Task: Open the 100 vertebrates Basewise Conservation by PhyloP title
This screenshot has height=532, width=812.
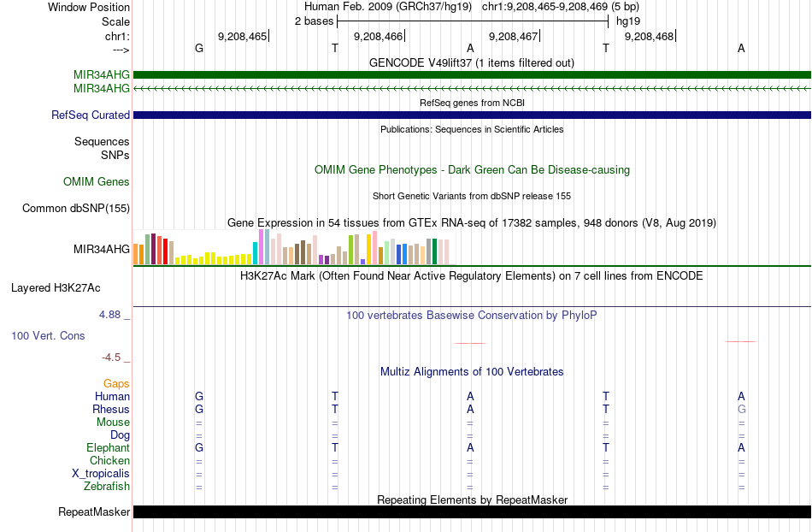Action: click(472, 315)
